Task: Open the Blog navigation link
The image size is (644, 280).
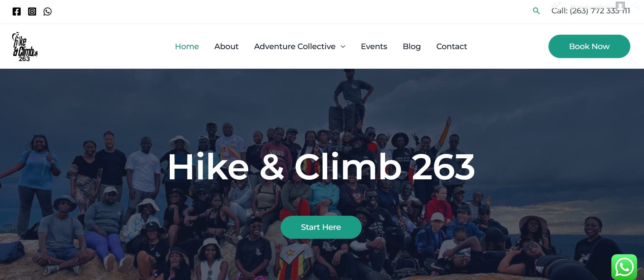Action: click(411, 46)
